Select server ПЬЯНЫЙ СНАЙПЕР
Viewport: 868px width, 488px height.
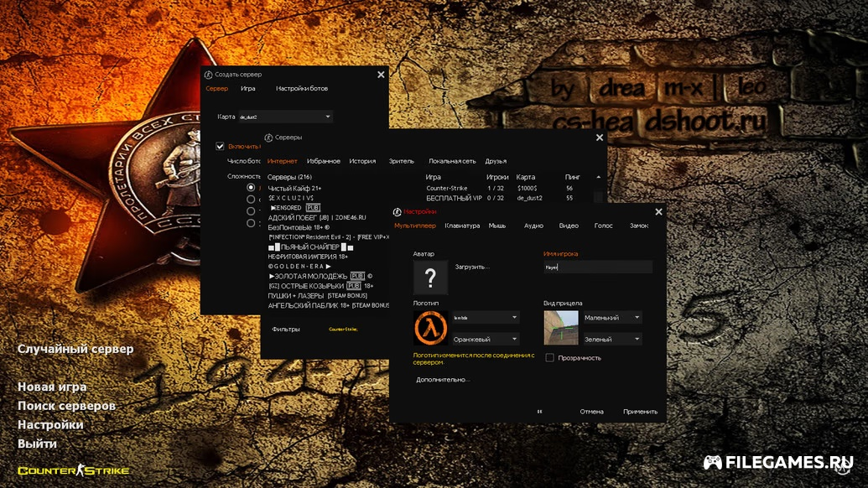point(310,247)
